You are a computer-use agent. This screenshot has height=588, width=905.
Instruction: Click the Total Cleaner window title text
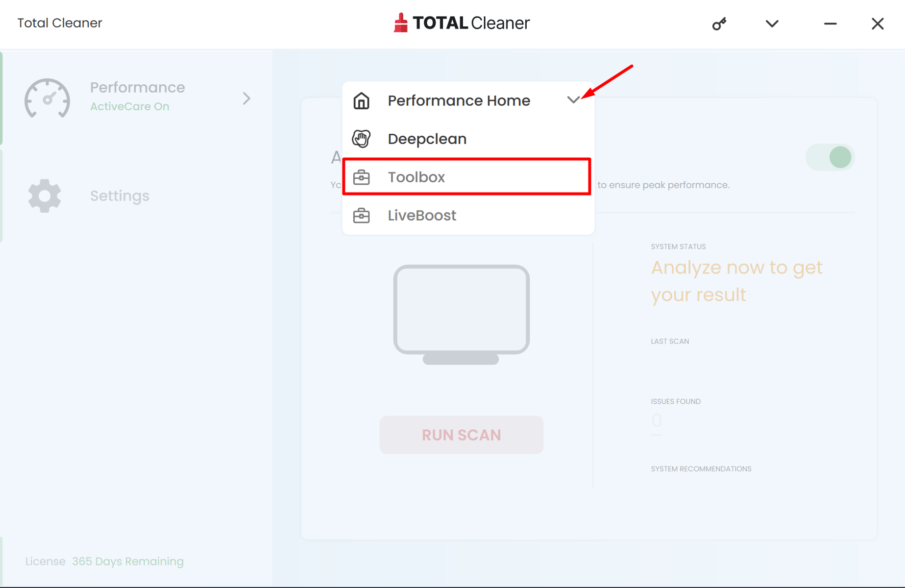point(60,23)
